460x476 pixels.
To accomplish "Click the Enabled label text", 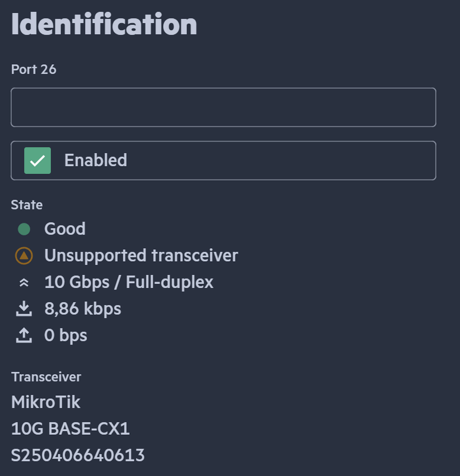I will [x=95, y=160].
